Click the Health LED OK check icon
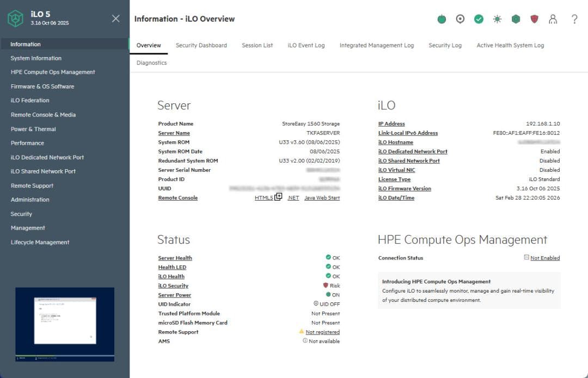 tap(328, 267)
